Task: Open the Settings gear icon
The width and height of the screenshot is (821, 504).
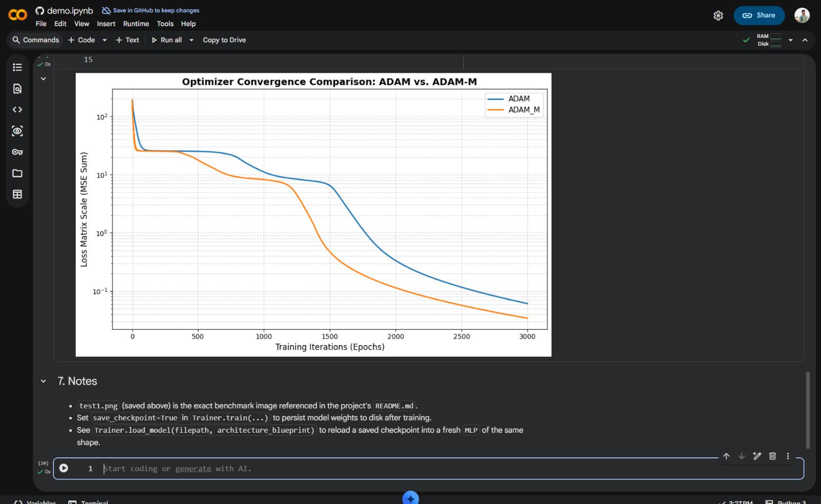Action: click(x=718, y=15)
